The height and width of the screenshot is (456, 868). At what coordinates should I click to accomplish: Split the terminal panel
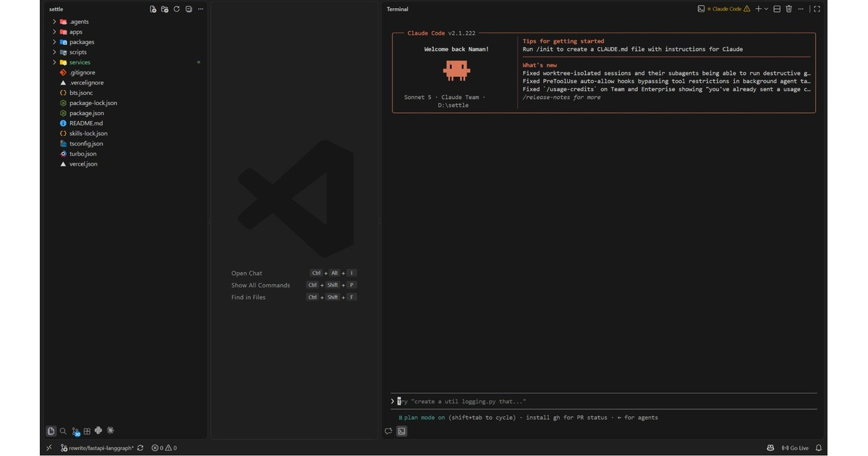click(777, 9)
